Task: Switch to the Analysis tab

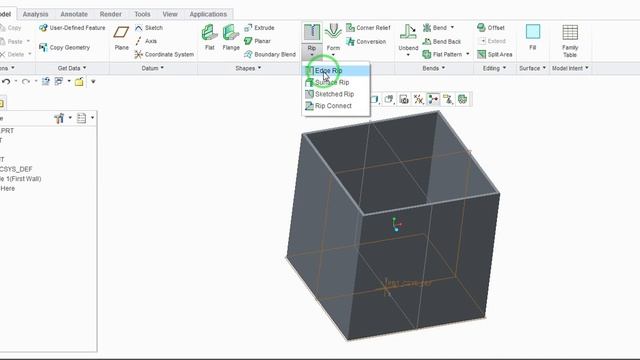Action: coord(36,14)
